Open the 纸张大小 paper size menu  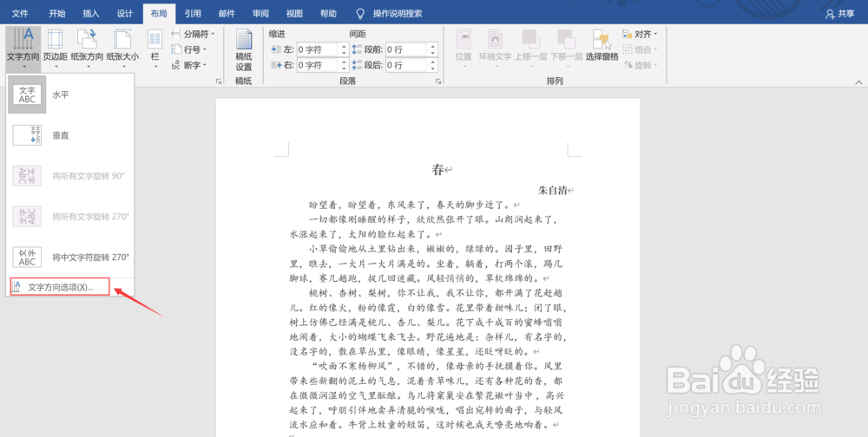pyautogui.click(x=122, y=49)
